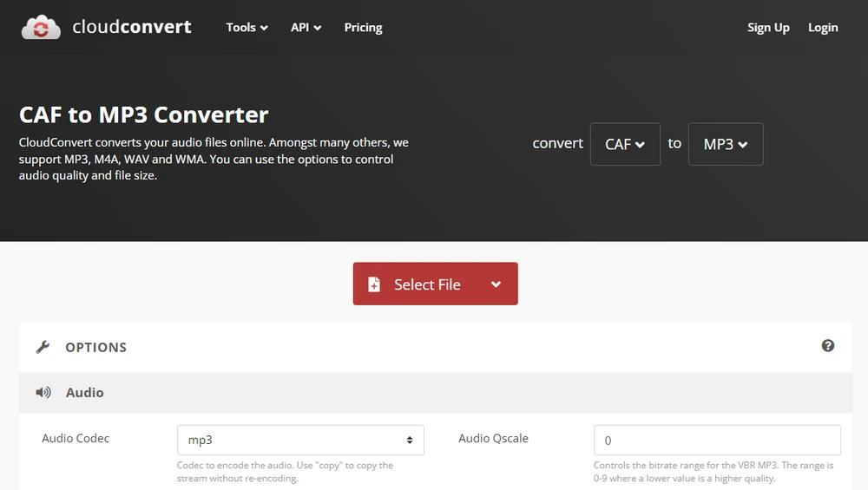Open the CAF source format dropdown
Image resolution: width=868 pixels, height=490 pixels.
[625, 144]
